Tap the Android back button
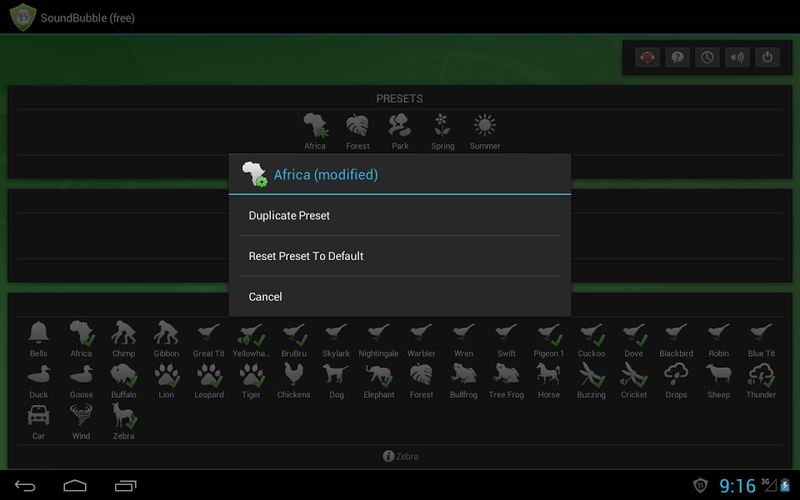Image resolution: width=800 pixels, height=500 pixels. (x=25, y=486)
